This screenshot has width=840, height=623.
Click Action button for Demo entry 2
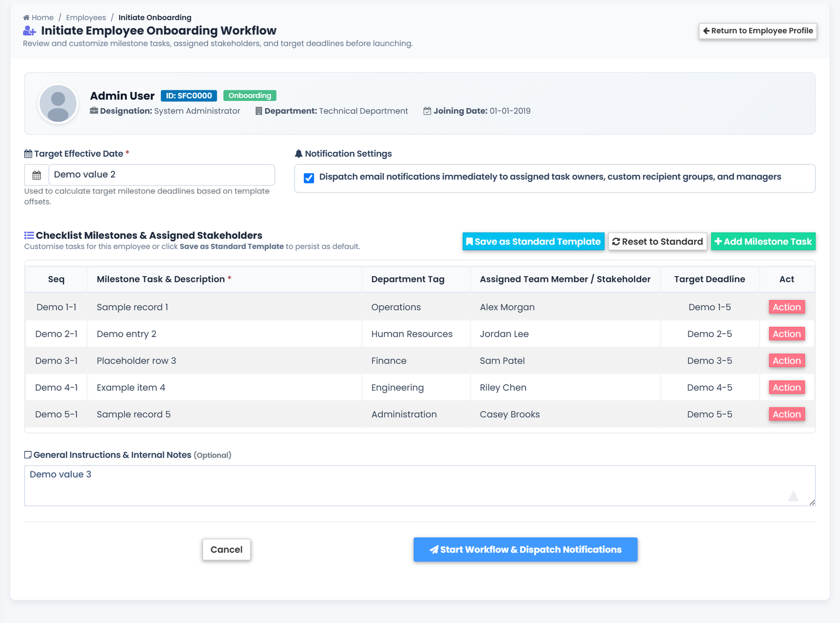click(786, 334)
